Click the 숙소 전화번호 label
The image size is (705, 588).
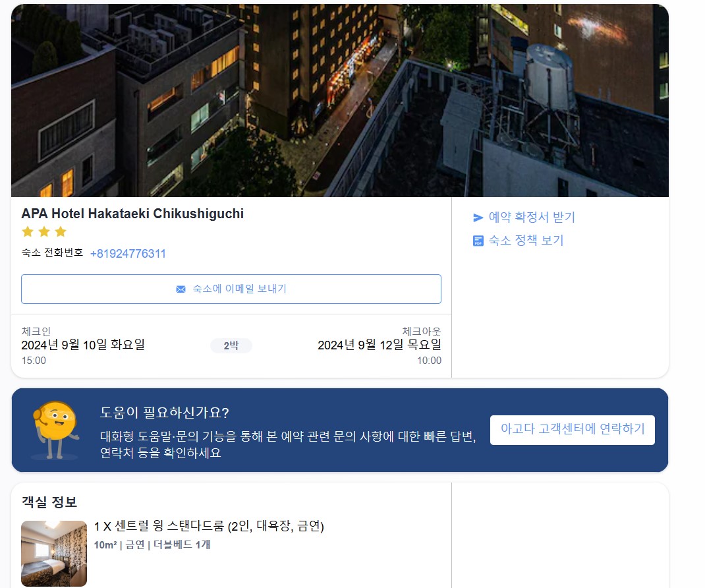(x=52, y=253)
